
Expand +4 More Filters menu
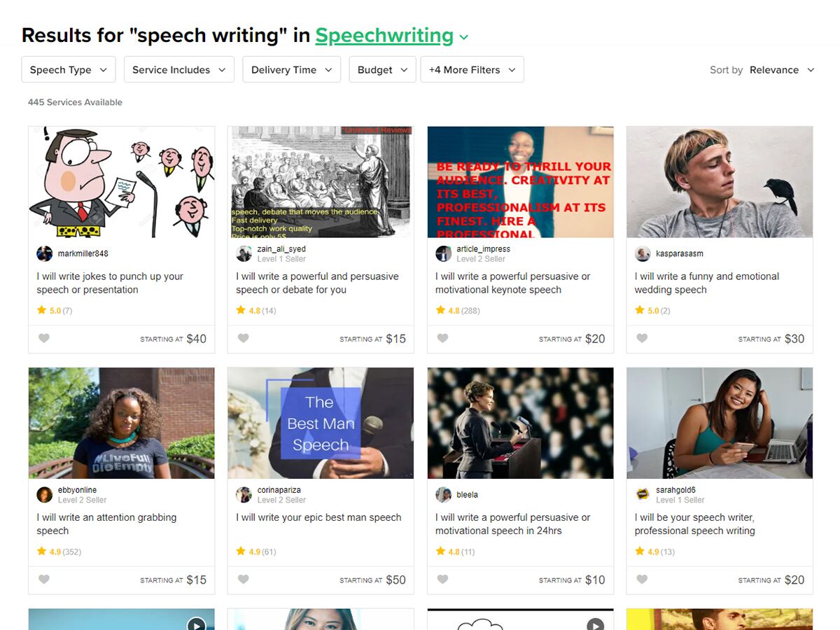click(x=472, y=70)
